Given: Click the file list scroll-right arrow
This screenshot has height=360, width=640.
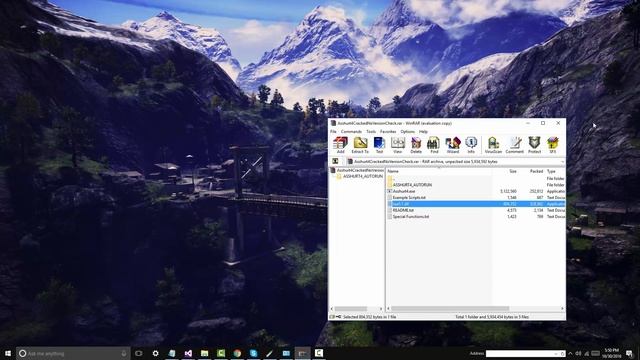Looking at the screenshot, I should 562,309.
